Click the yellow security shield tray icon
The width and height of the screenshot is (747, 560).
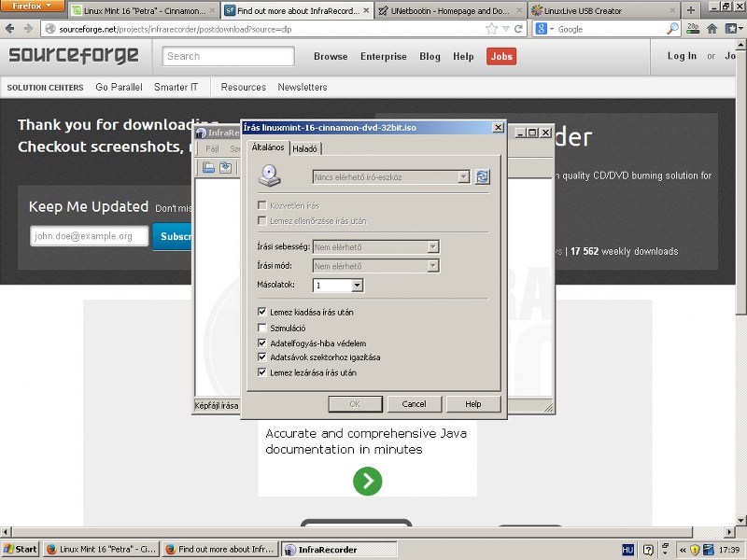[695, 550]
